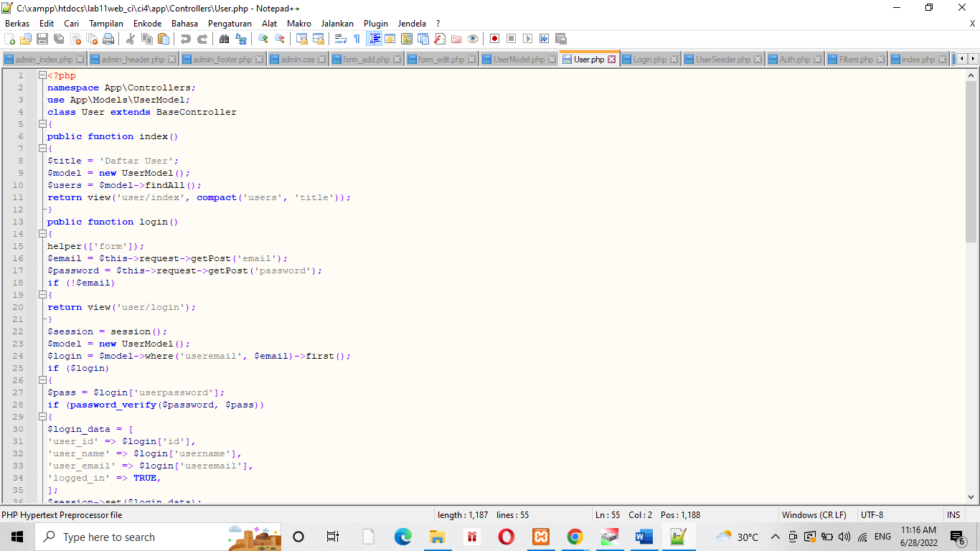
Task: Save the current file with Save icon
Action: (x=40, y=38)
